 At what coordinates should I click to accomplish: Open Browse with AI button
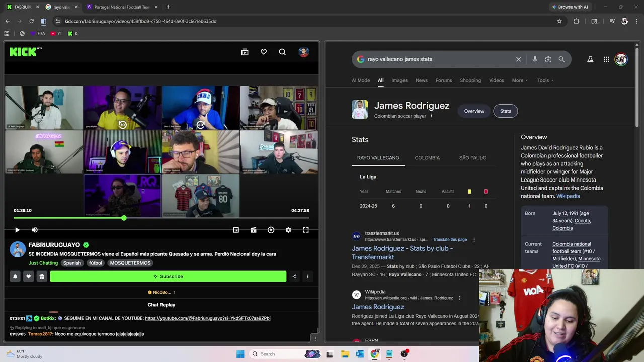(x=570, y=7)
